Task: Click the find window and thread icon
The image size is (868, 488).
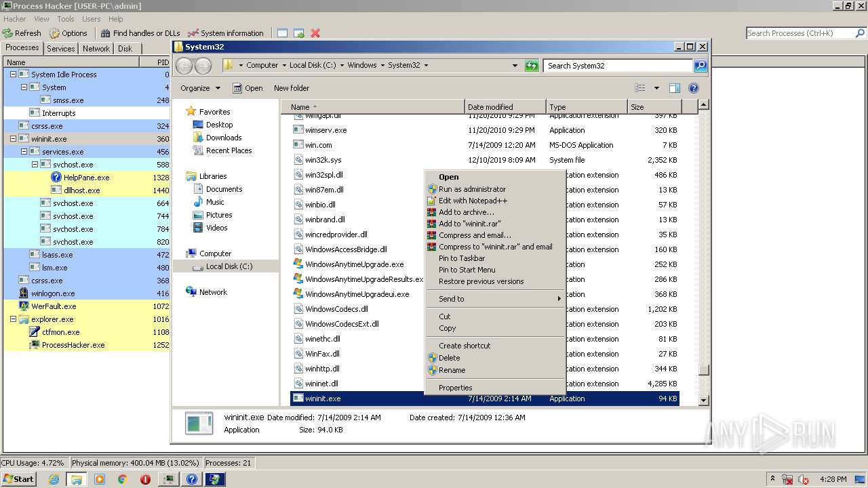Action: (298, 33)
